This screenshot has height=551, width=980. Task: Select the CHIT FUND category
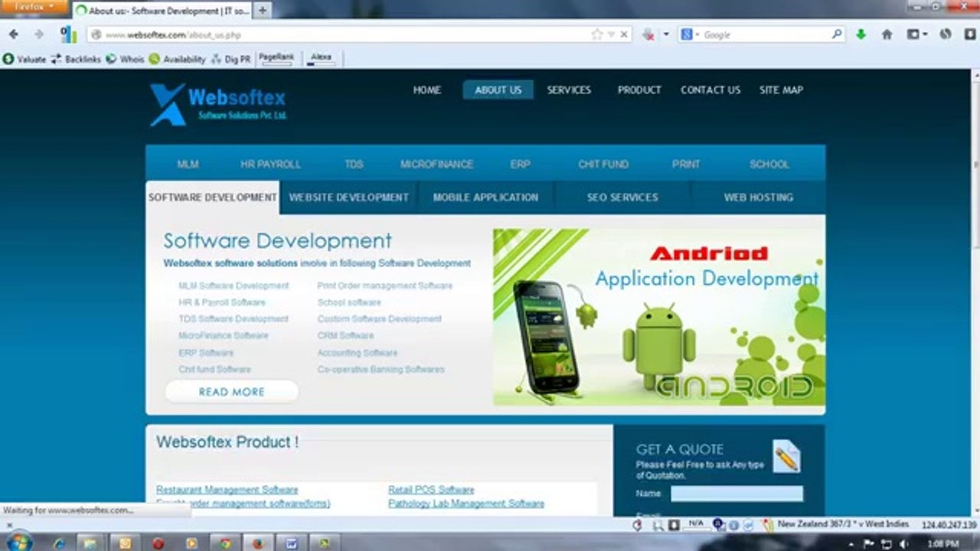pos(603,164)
